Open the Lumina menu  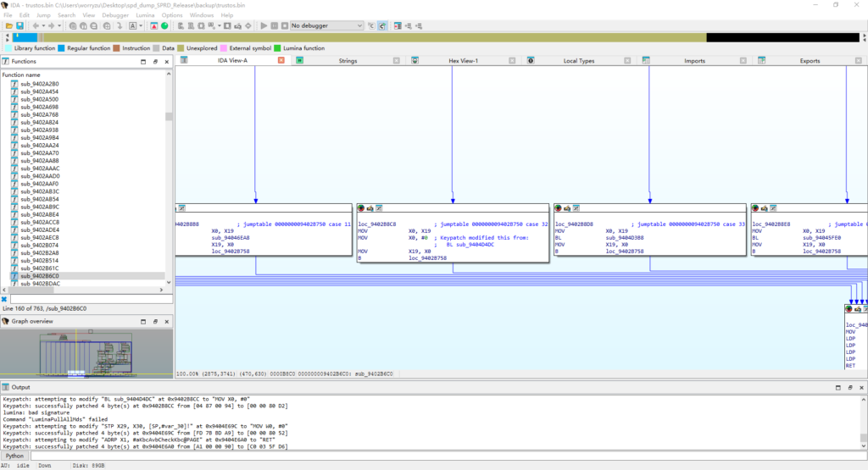(145, 15)
